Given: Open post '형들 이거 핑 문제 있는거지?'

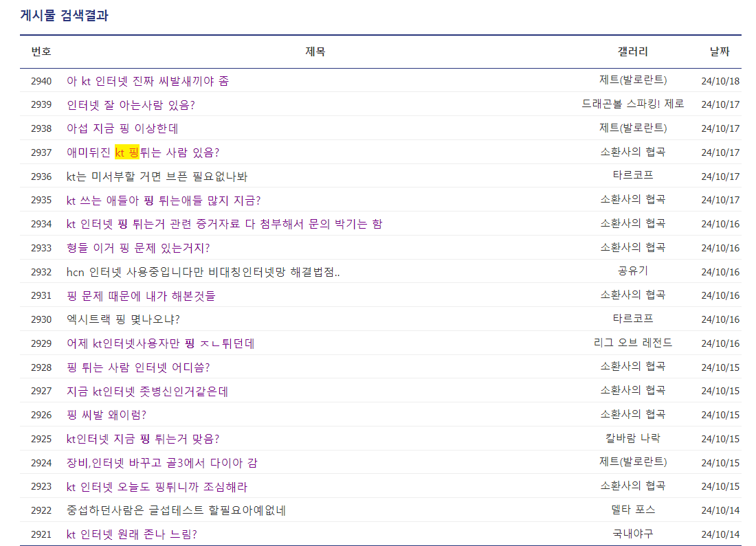Looking at the screenshot, I should (138, 248).
